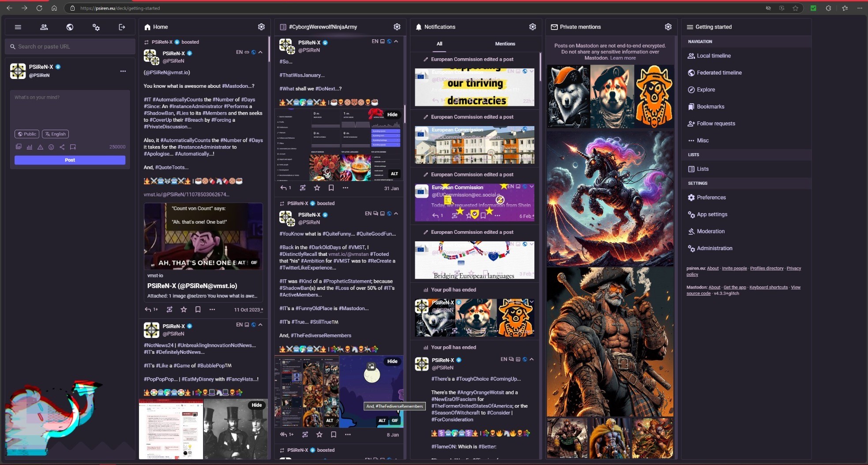
Task: Bookmark the post dated 31 Jan
Action: point(331,188)
